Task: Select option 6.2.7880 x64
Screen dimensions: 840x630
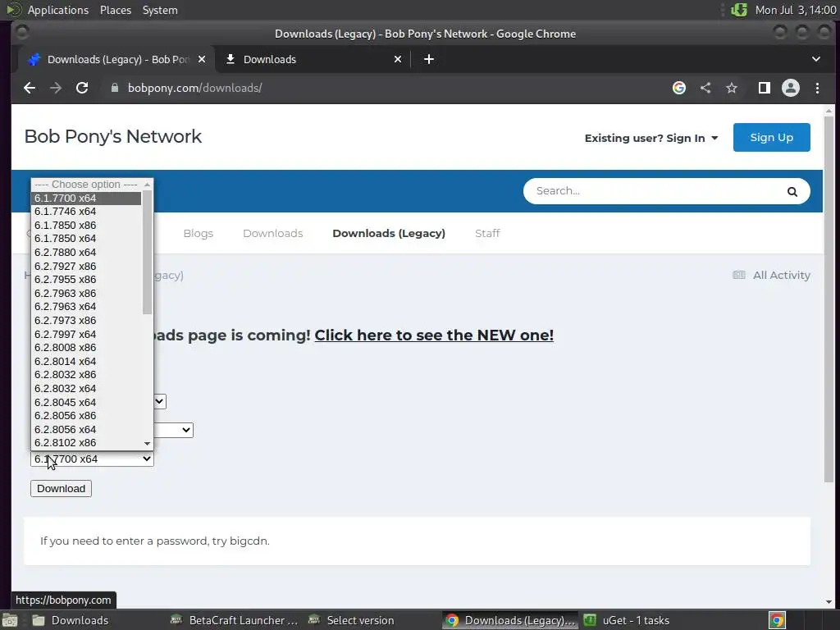Action: pos(86,253)
